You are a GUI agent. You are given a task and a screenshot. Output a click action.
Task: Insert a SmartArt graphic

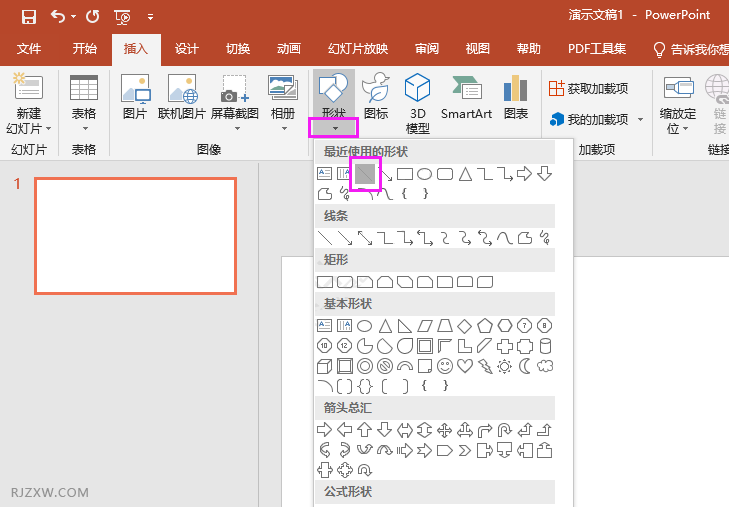[x=466, y=97]
